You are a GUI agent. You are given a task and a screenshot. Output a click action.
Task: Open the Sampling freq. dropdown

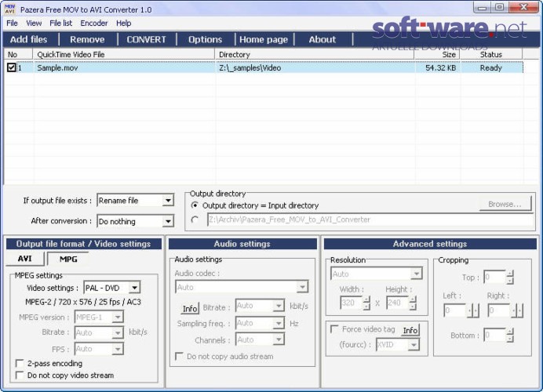tap(279, 323)
